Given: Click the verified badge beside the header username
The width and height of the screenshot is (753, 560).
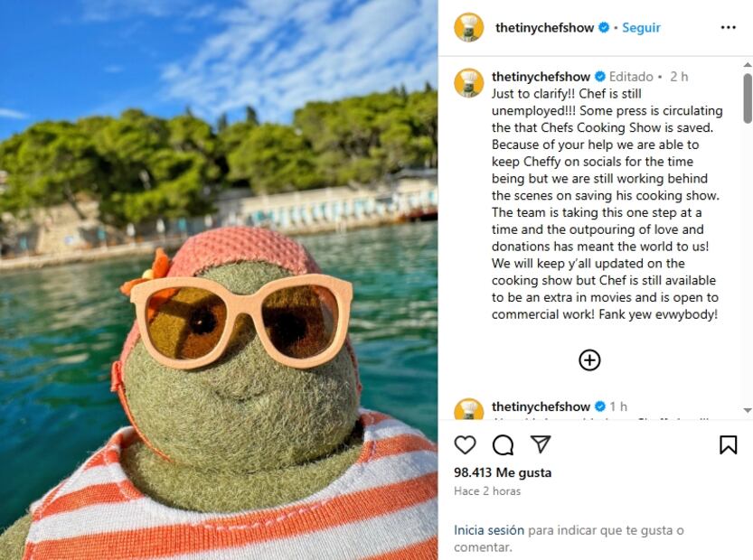Looking at the screenshot, I should coord(604,28).
